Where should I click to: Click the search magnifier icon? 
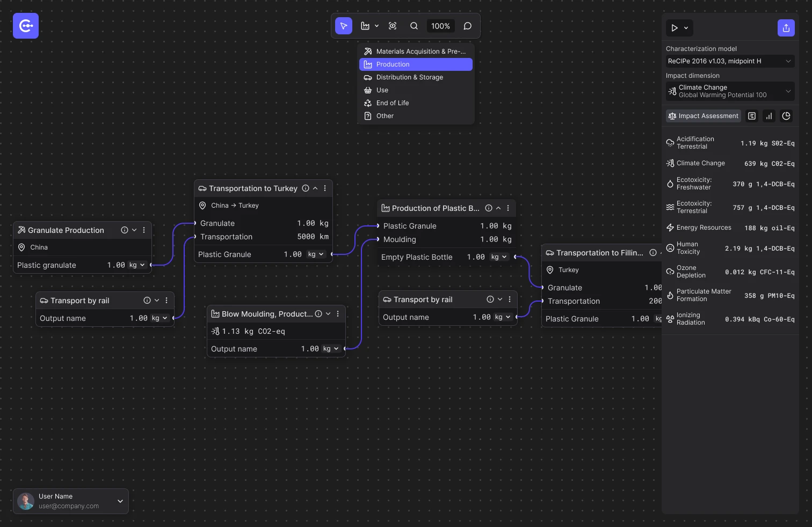tap(414, 26)
